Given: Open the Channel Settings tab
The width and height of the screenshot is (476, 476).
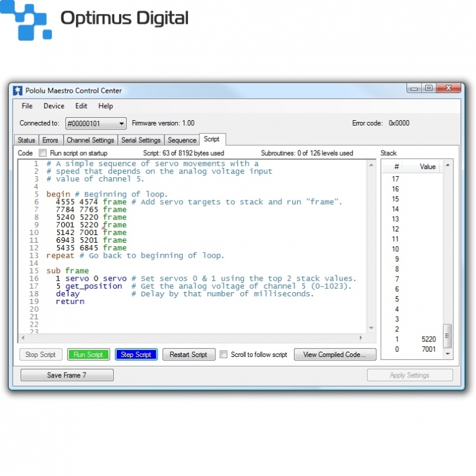Looking at the screenshot, I should coord(90,140).
